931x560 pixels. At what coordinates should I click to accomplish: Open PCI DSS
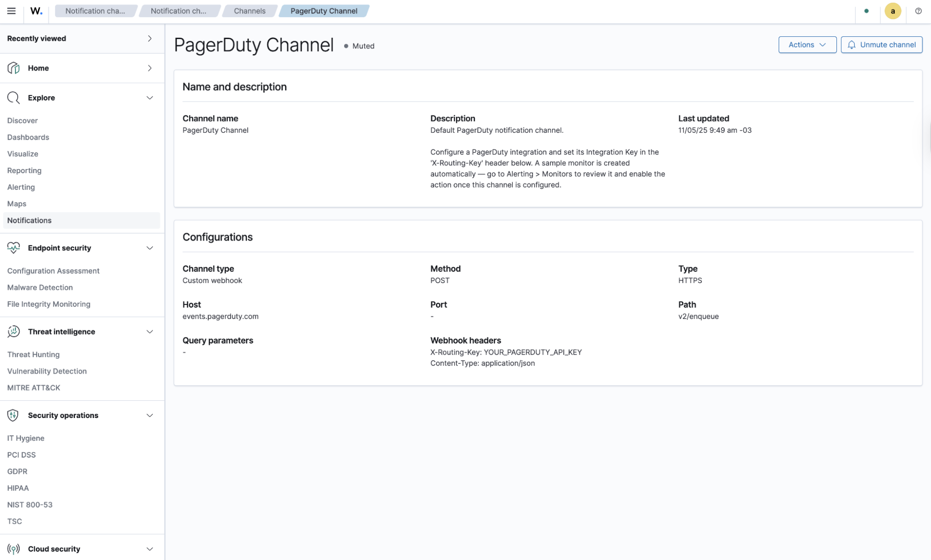[x=21, y=455]
